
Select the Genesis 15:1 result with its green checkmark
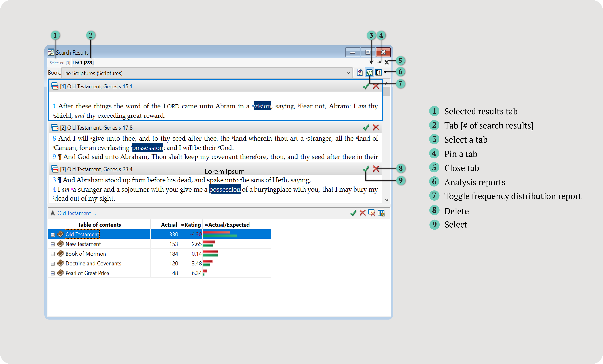366,86
